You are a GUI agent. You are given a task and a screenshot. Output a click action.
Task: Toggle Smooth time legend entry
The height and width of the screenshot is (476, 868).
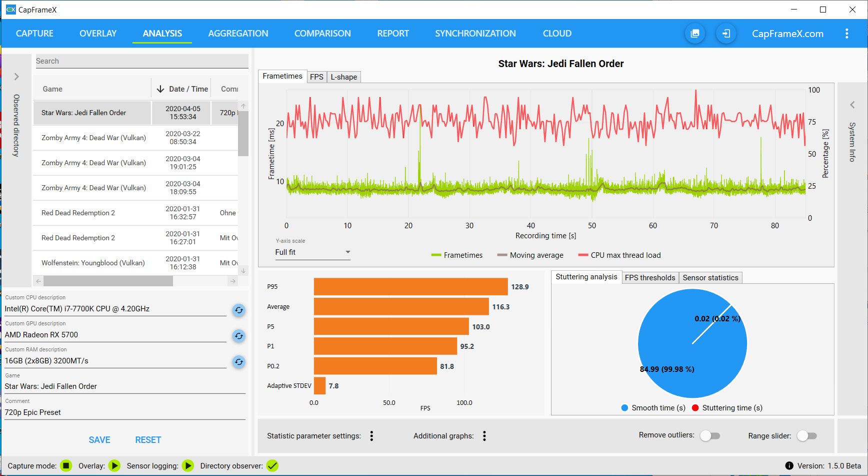pyautogui.click(x=653, y=408)
